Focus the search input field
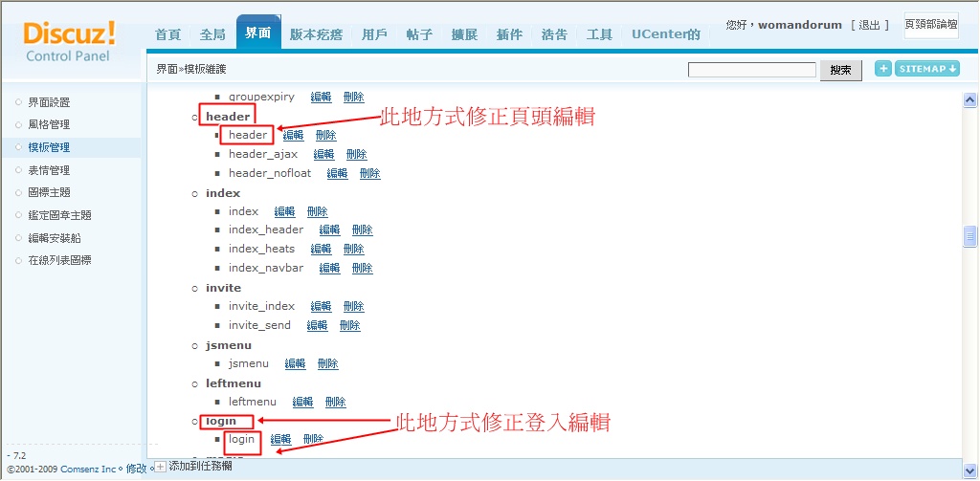The width and height of the screenshot is (980, 481). (x=751, y=70)
